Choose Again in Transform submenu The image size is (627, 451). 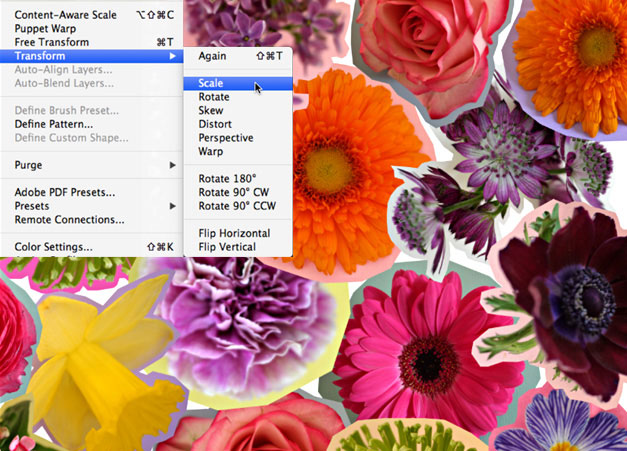coord(238,56)
